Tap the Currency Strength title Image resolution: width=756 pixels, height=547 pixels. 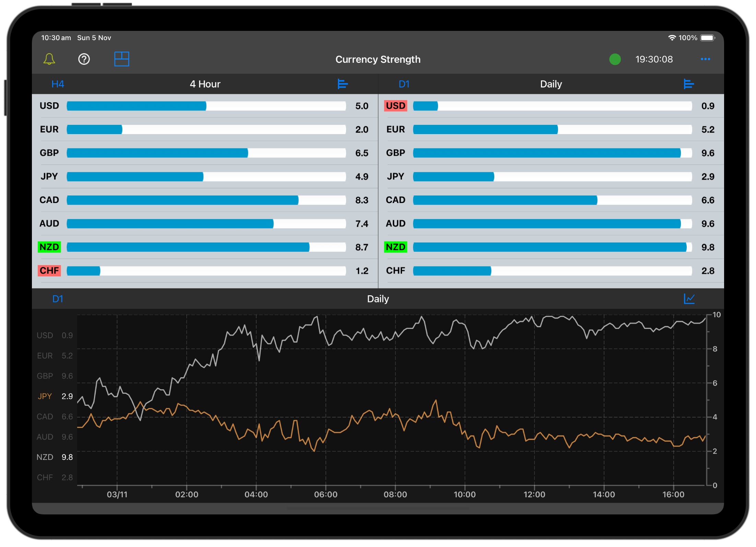(378, 59)
